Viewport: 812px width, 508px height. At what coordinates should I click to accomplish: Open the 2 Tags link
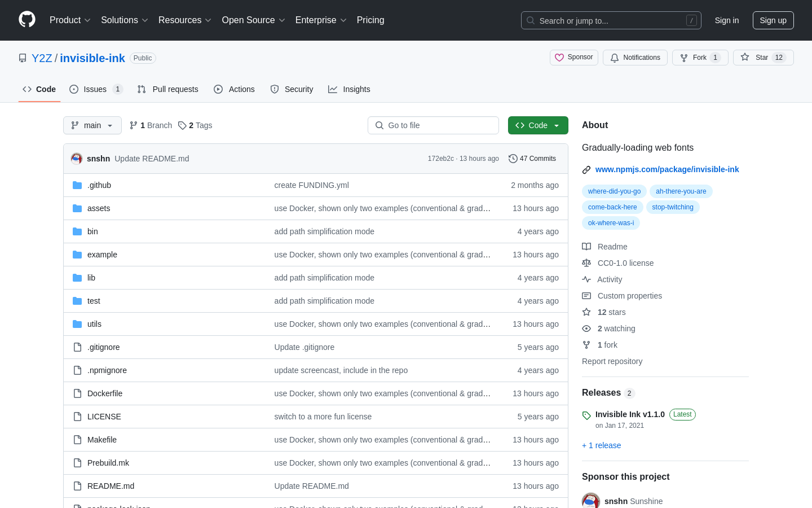tap(195, 125)
